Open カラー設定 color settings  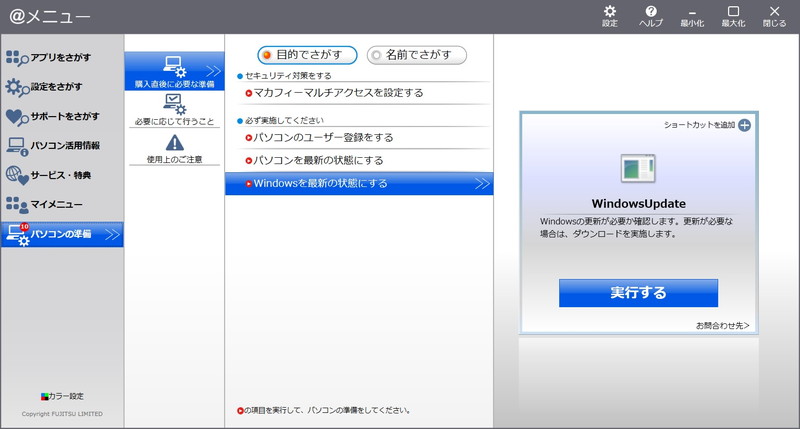pos(62,396)
